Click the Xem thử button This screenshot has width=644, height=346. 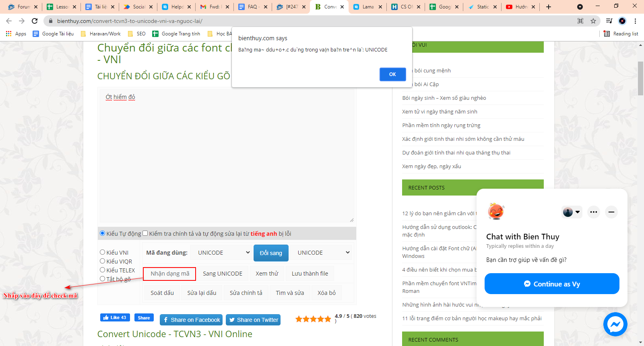(267, 274)
